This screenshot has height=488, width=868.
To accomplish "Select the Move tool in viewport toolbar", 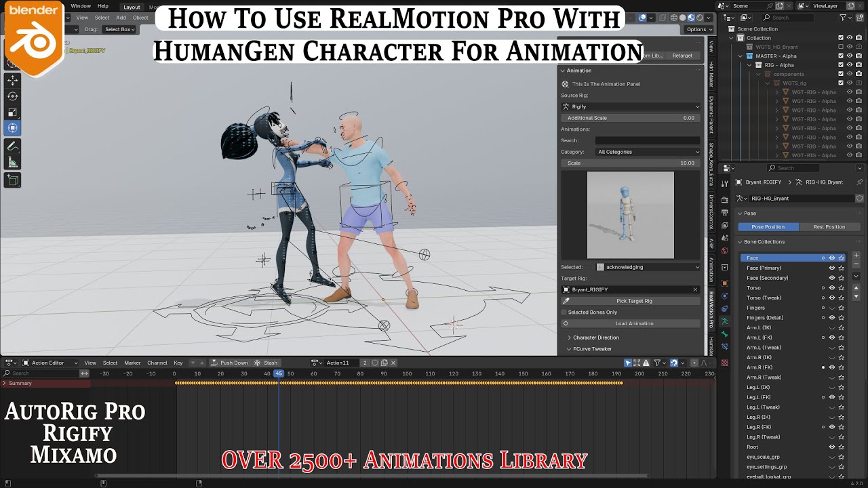I will pyautogui.click(x=13, y=80).
